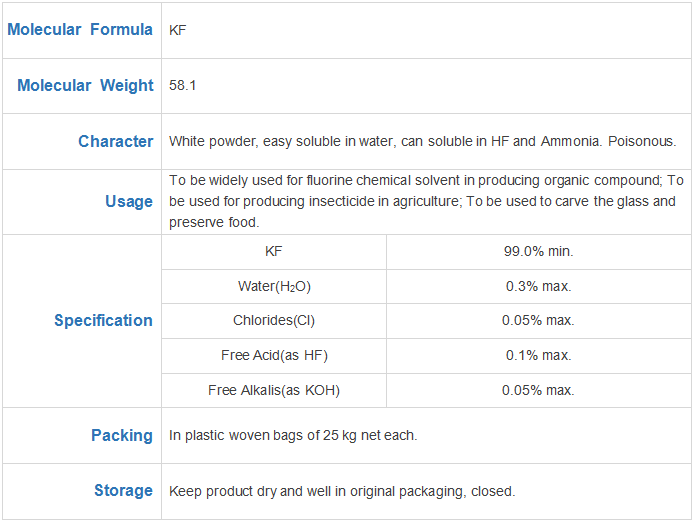This screenshot has height=523, width=695.
Task: Click the Packing row header
Action: (122, 436)
